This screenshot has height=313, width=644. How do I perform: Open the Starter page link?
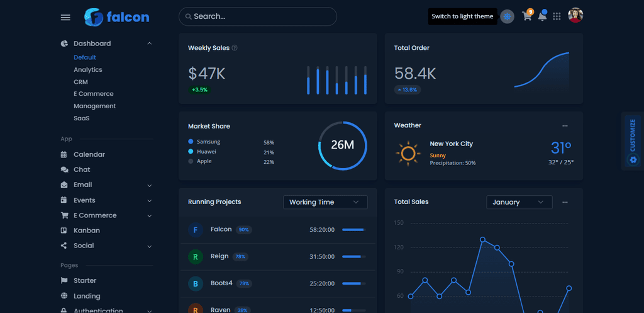click(x=85, y=280)
